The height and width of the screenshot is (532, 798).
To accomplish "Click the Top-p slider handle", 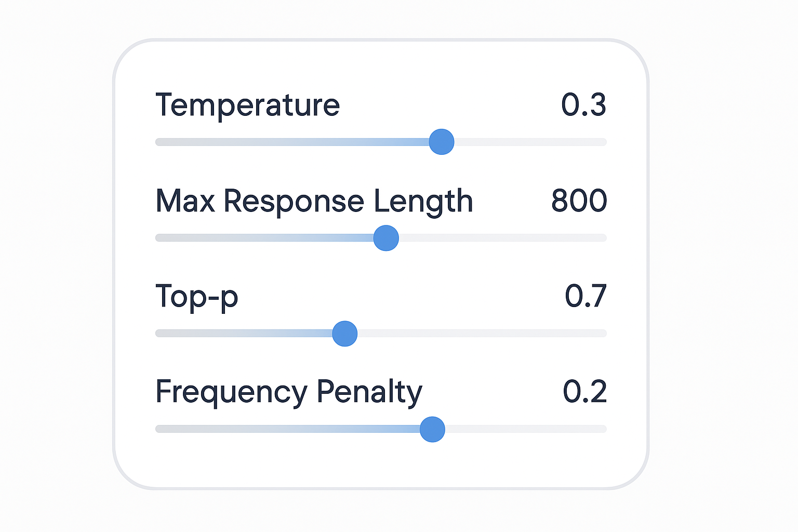I will point(345,334).
